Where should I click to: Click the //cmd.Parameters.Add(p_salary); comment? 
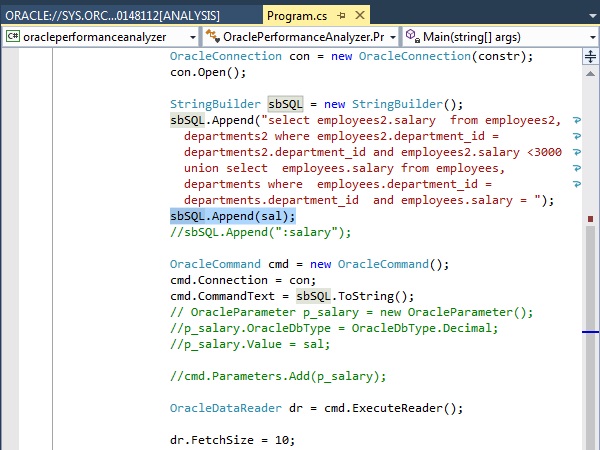278,376
